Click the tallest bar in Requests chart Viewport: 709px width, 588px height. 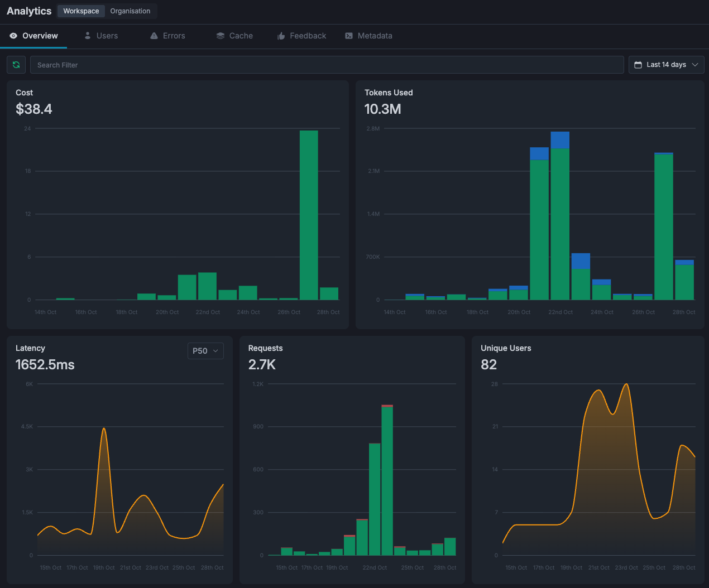pos(387,480)
